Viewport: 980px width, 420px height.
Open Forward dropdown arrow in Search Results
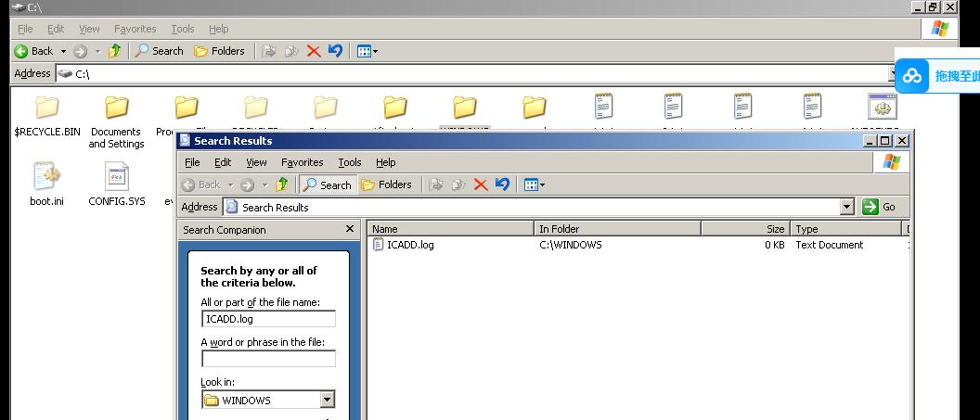264,185
